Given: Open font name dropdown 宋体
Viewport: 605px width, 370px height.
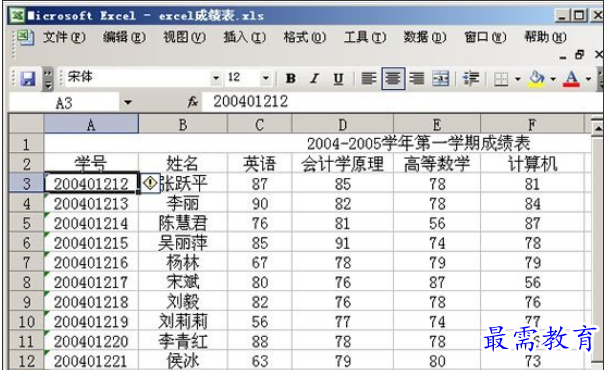Looking at the screenshot, I should point(216,78).
